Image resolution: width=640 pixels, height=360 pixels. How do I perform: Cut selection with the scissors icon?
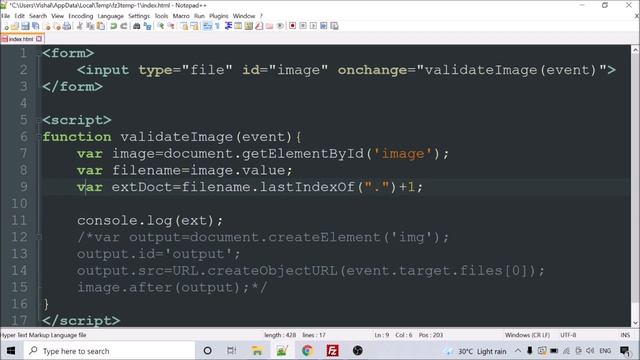[x=80, y=26]
